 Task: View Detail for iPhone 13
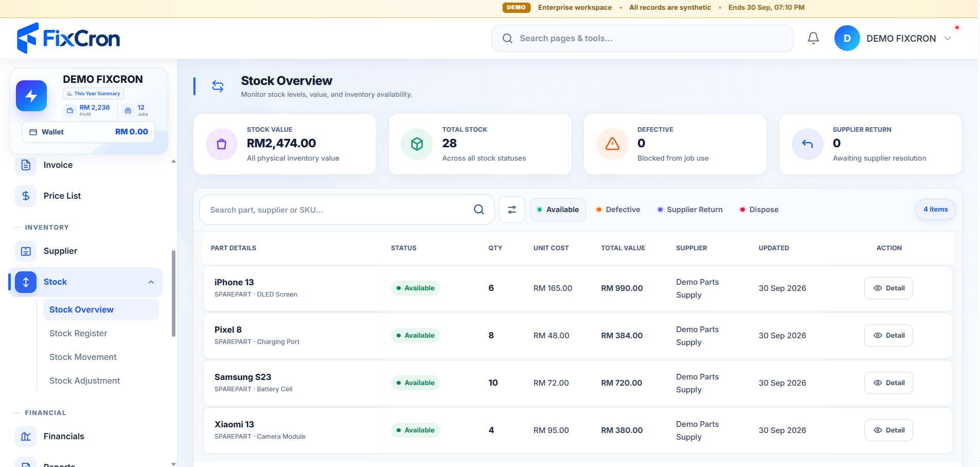pos(888,288)
